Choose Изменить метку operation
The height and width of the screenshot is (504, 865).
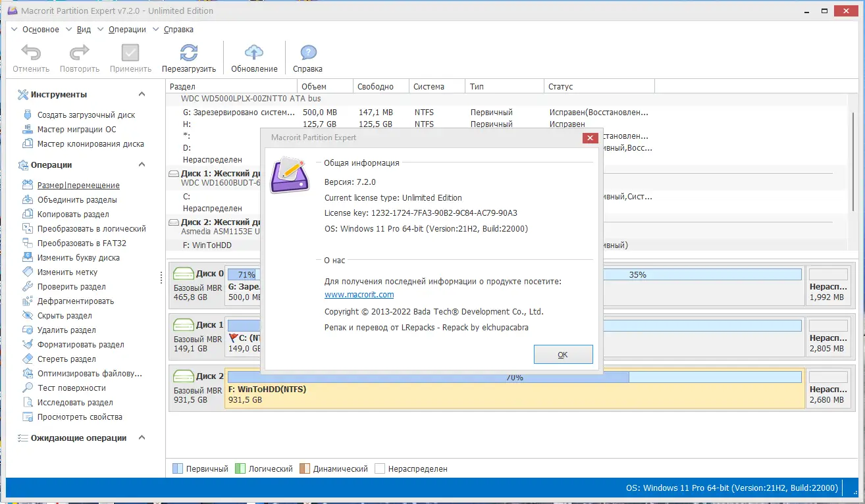(67, 272)
